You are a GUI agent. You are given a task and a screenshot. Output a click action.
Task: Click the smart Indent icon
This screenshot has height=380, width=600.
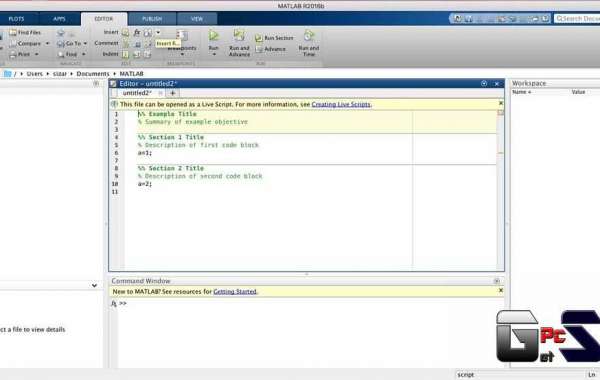(126, 54)
